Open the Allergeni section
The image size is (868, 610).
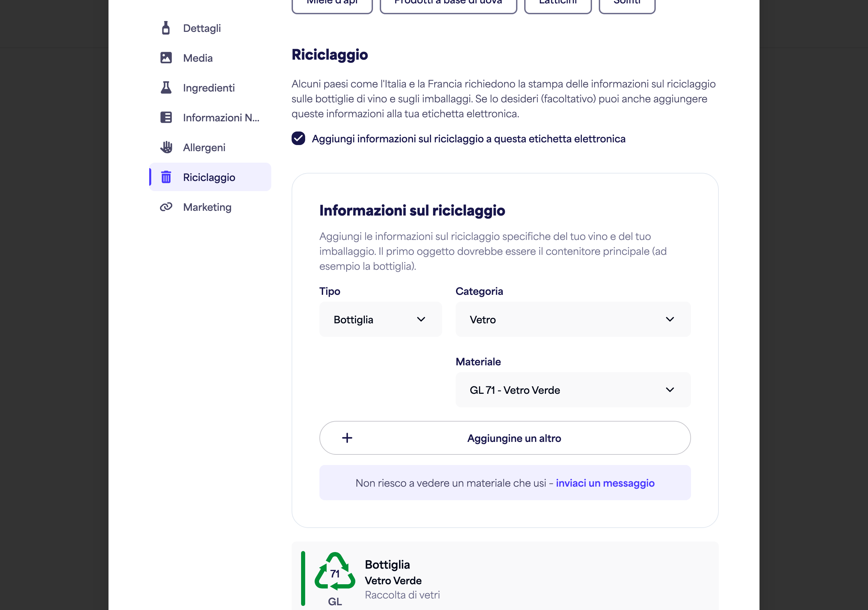click(x=210, y=147)
